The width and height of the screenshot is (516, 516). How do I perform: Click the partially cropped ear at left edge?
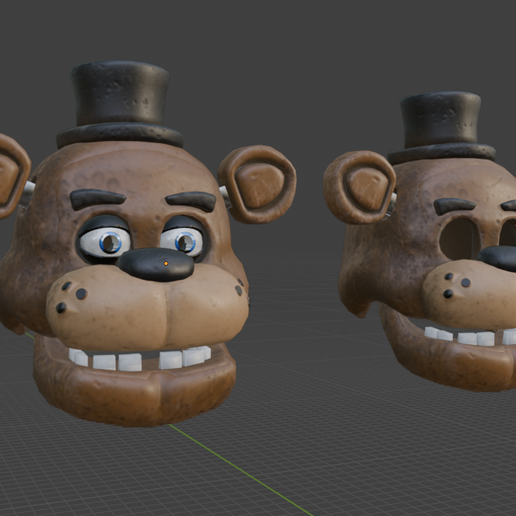[13, 177]
